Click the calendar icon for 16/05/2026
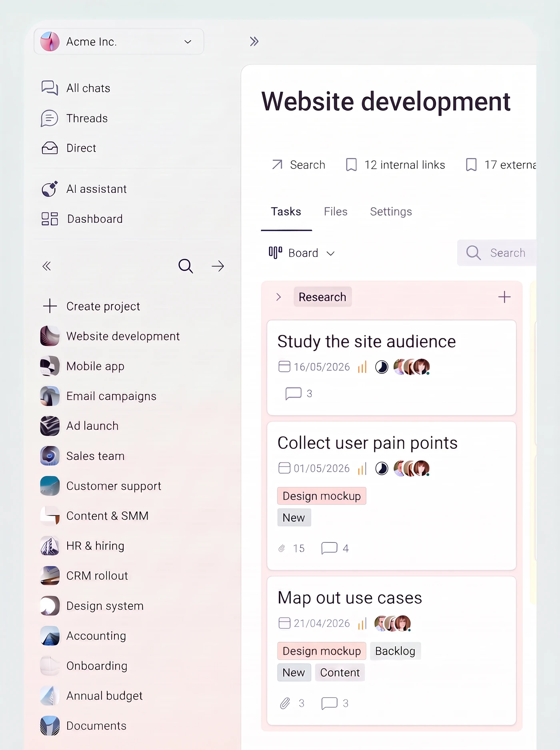Screen dimensions: 560x750 tap(284, 367)
